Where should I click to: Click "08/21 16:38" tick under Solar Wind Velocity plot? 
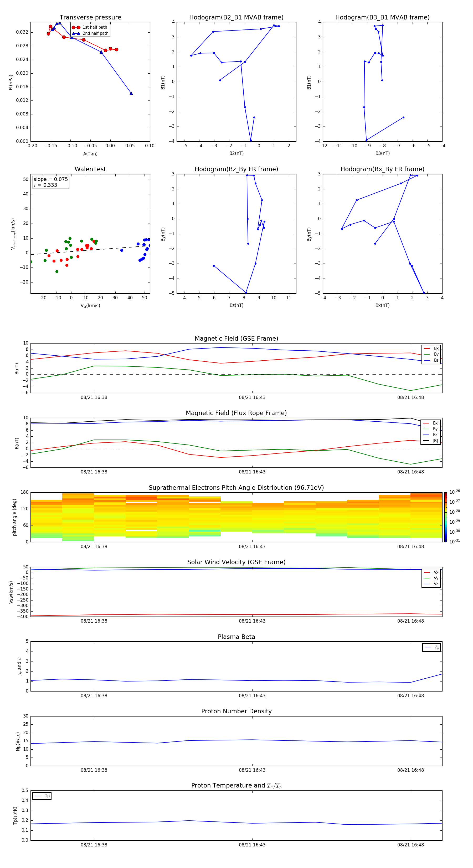[94, 621]
